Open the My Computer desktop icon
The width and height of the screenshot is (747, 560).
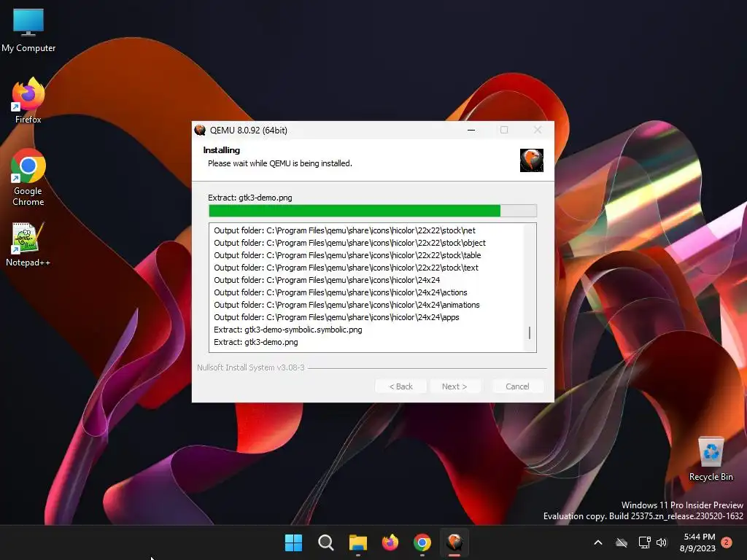coord(28,29)
